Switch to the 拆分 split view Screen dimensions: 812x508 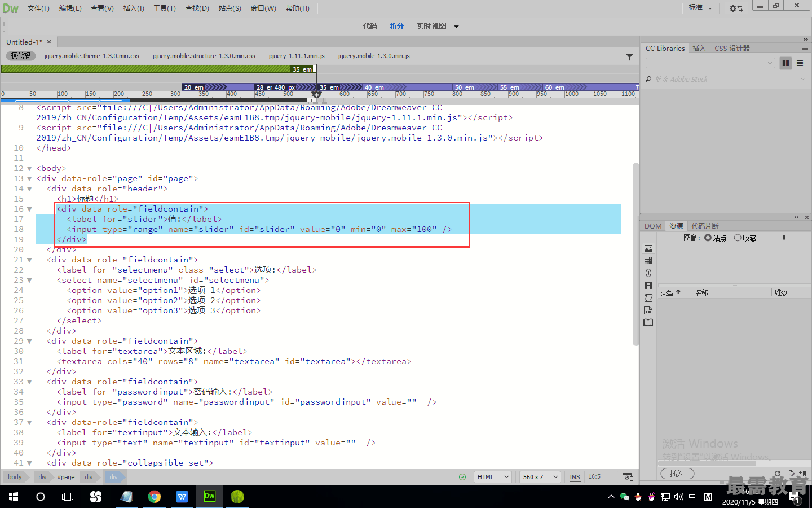[397, 27]
